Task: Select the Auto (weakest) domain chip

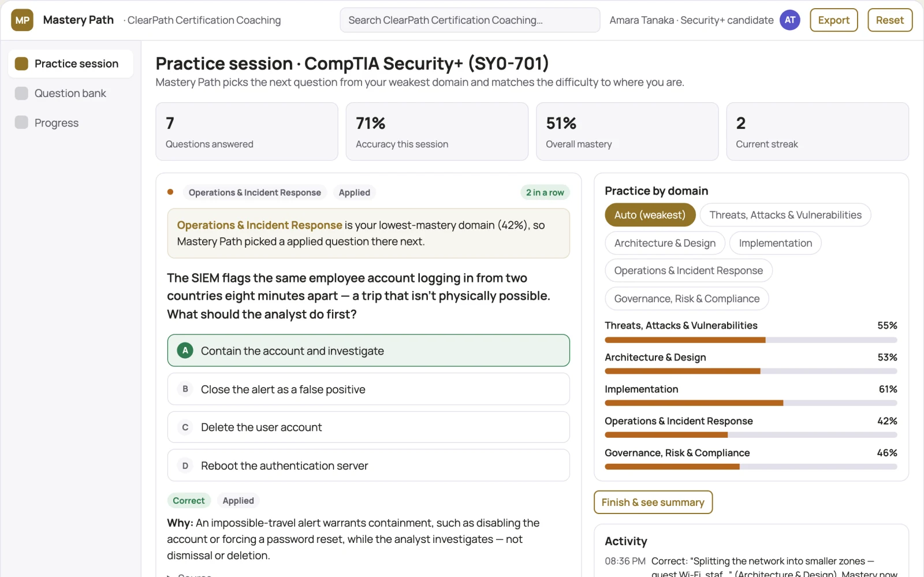Action: click(x=650, y=215)
